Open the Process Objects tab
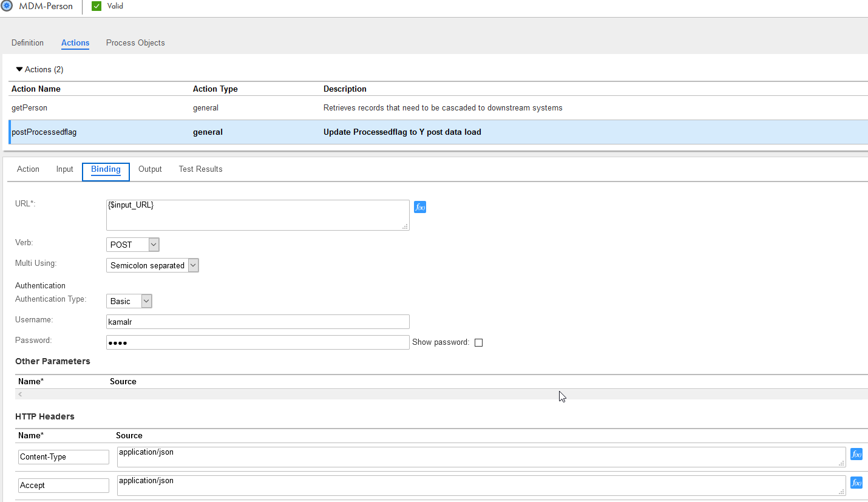868x502 pixels. click(x=135, y=43)
